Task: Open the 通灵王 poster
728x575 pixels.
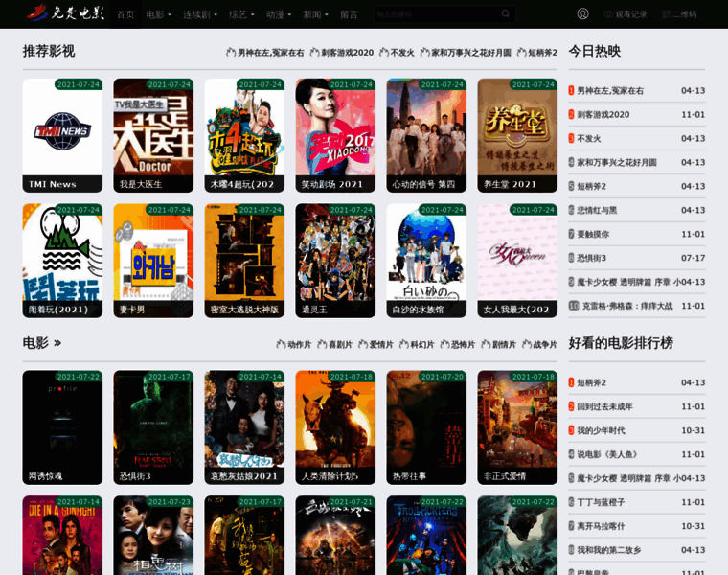Action: click(335, 261)
